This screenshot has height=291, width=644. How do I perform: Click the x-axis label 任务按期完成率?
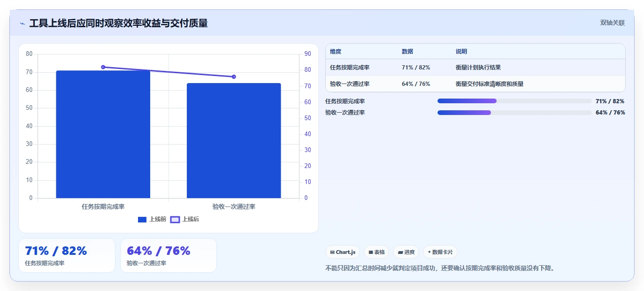103,207
